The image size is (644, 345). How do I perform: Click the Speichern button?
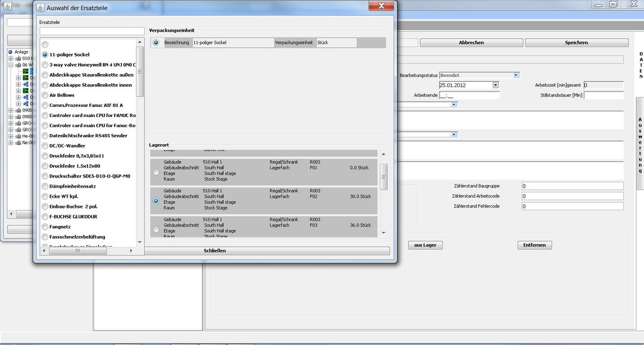pyautogui.click(x=576, y=43)
